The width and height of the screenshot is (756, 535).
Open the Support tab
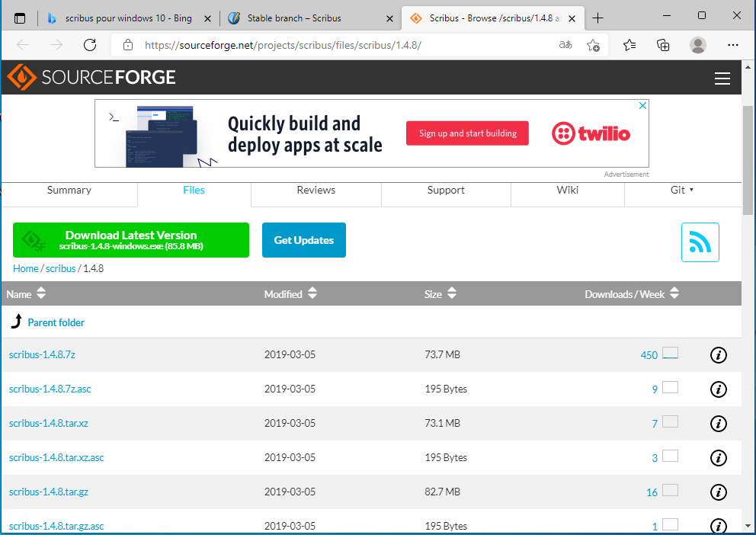coord(446,190)
